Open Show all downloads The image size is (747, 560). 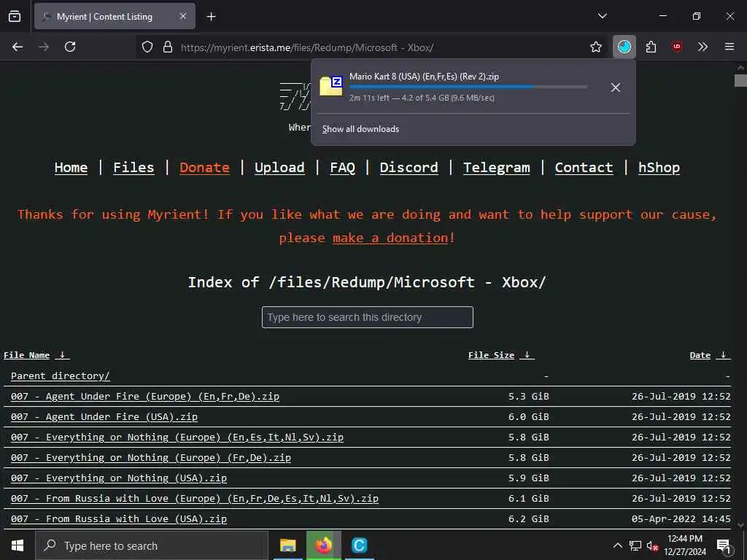pos(360,129)
